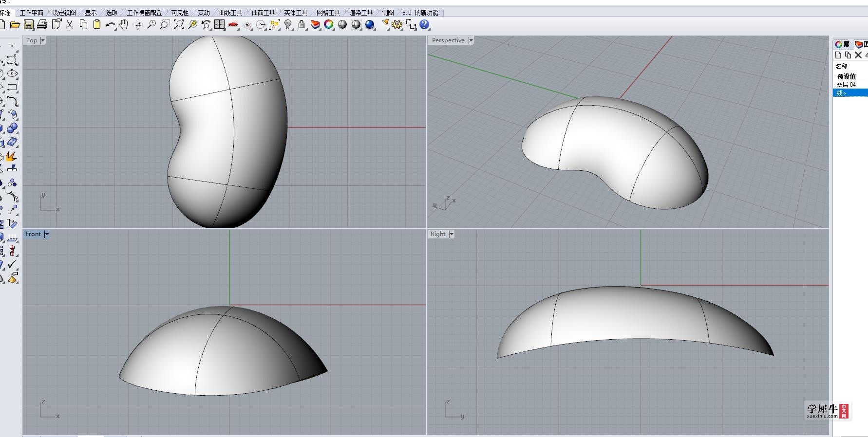Cut selection with the scissors icon

(70, 25)
